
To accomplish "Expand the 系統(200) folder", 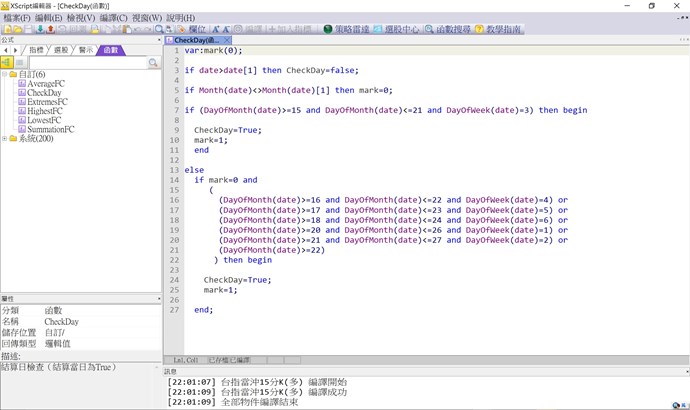I will 5,139.
